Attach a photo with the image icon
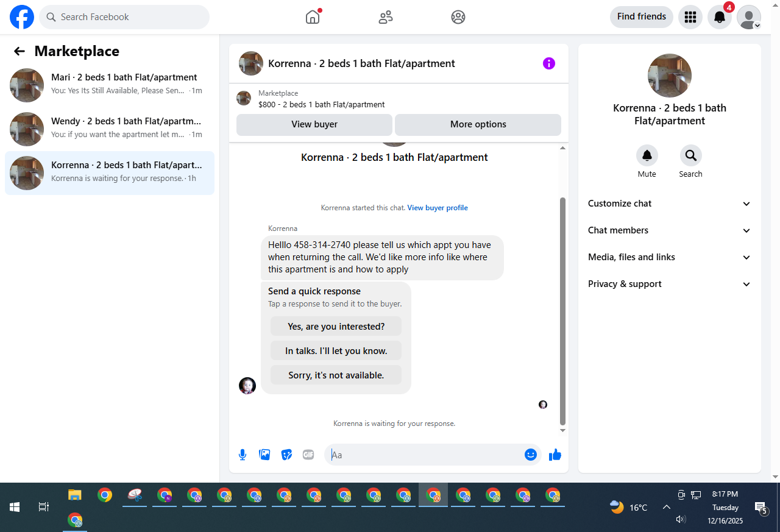780x532 pixels. click(x=264, y=455)
